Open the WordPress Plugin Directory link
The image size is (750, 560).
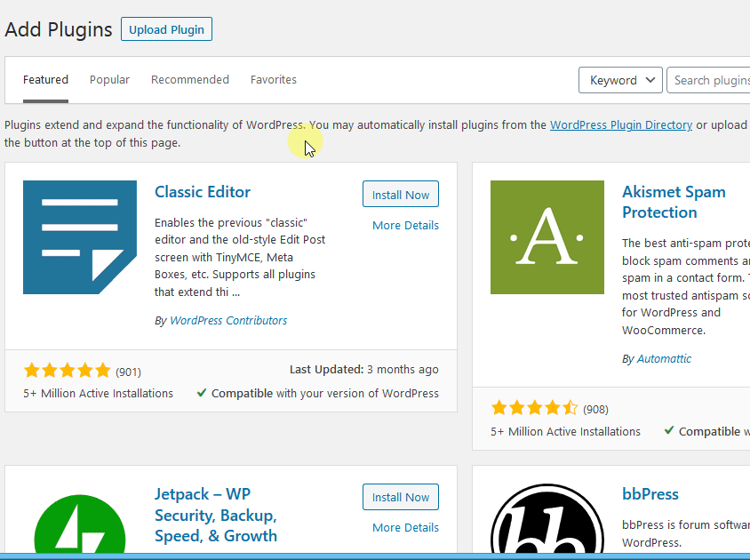click(620, 125)
